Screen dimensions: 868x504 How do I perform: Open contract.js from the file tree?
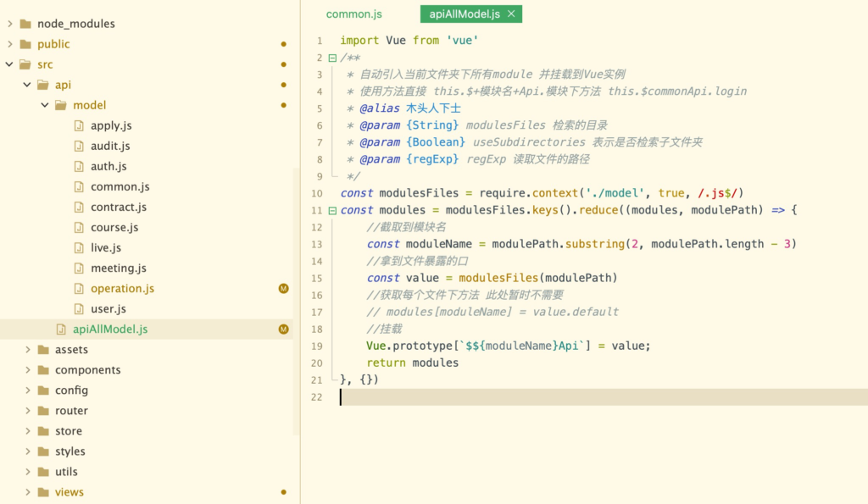(119, 207)
